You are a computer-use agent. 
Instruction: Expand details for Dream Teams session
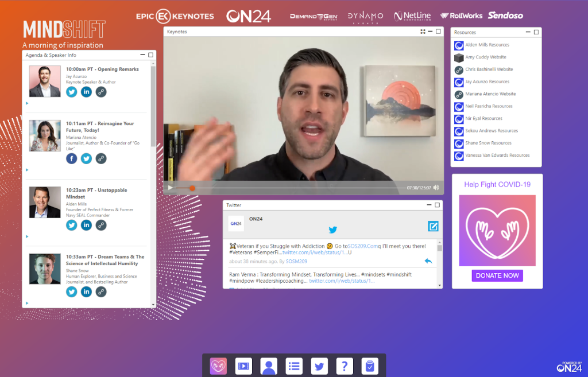coord(27,303)
